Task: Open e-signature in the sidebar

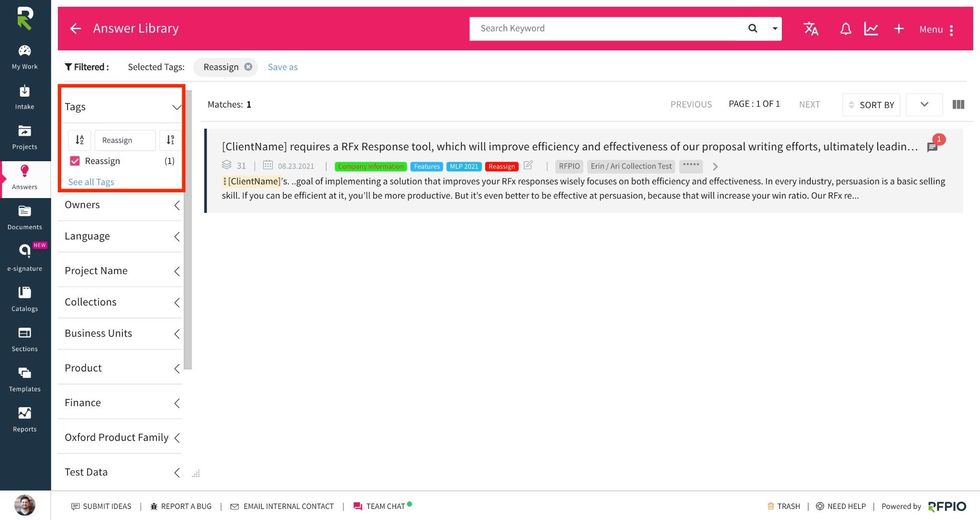Action: (24, 258)
